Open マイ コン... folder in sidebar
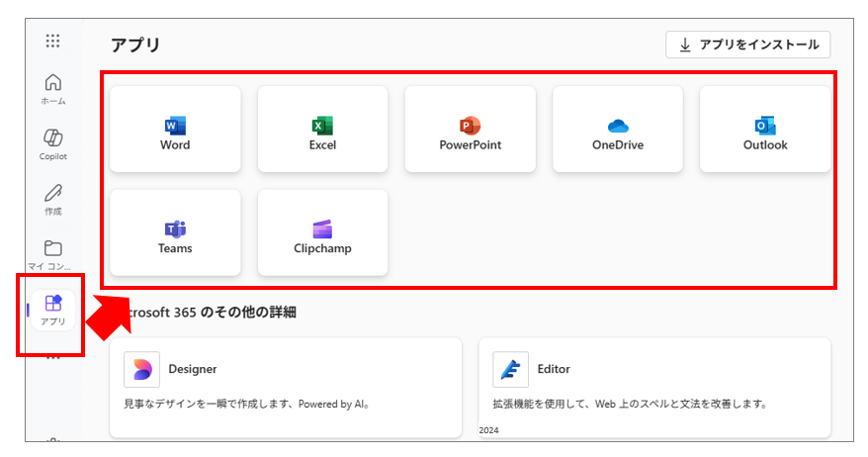Image resolution: width=868 pixels, height=457 pixels. (51, 255)
